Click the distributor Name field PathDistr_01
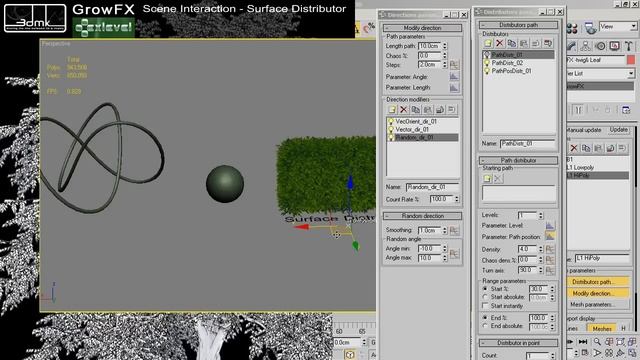 point(527,144)
